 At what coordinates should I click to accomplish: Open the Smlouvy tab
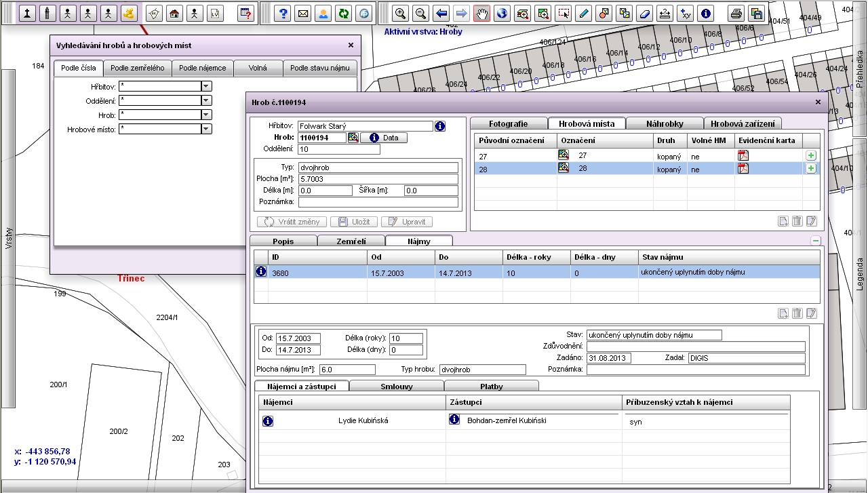coord(397,387)
